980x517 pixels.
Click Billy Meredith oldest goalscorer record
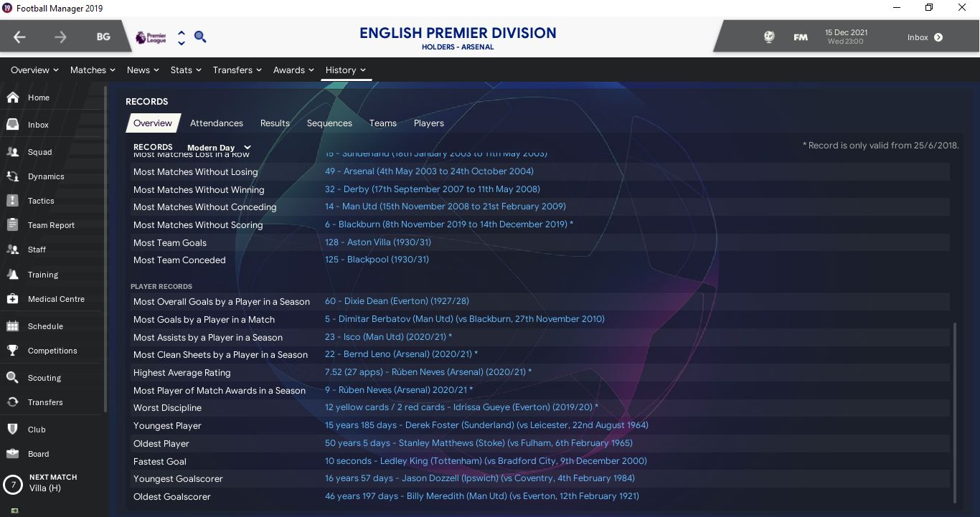pos(482,496)
